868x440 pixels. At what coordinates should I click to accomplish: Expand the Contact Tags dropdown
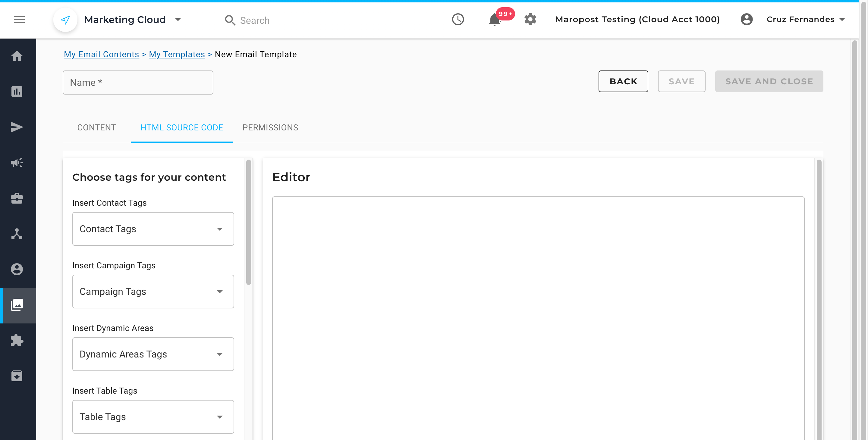(x=153, y=229)
